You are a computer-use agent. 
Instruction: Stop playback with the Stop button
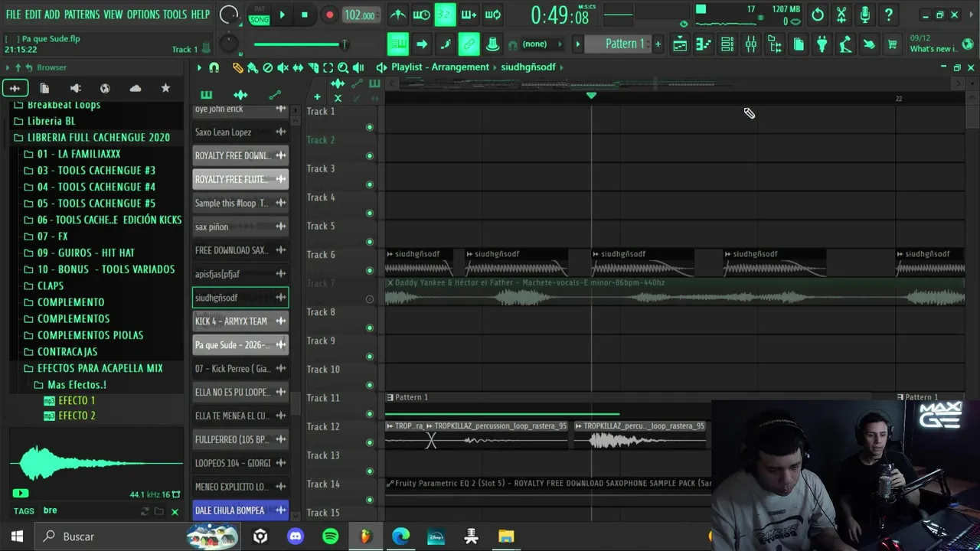tap(304, 15)
